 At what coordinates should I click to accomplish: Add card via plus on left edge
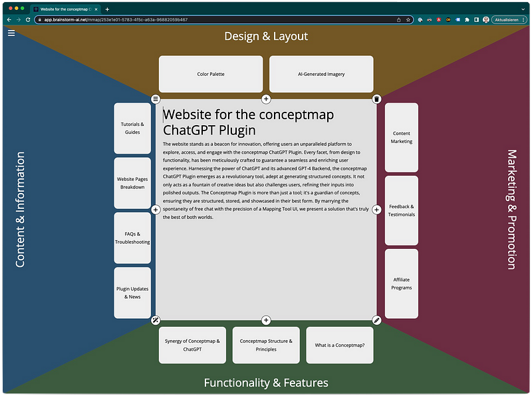[156, 210]
